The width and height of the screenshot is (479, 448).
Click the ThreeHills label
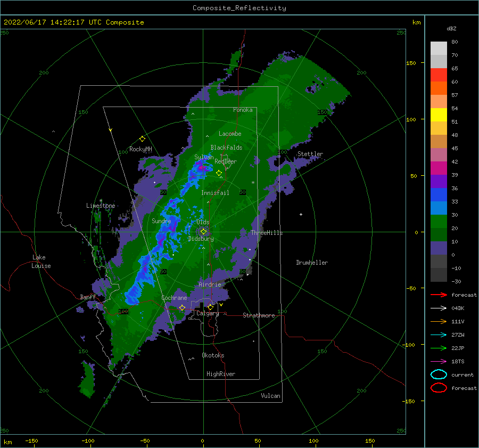tap(267, 233)
